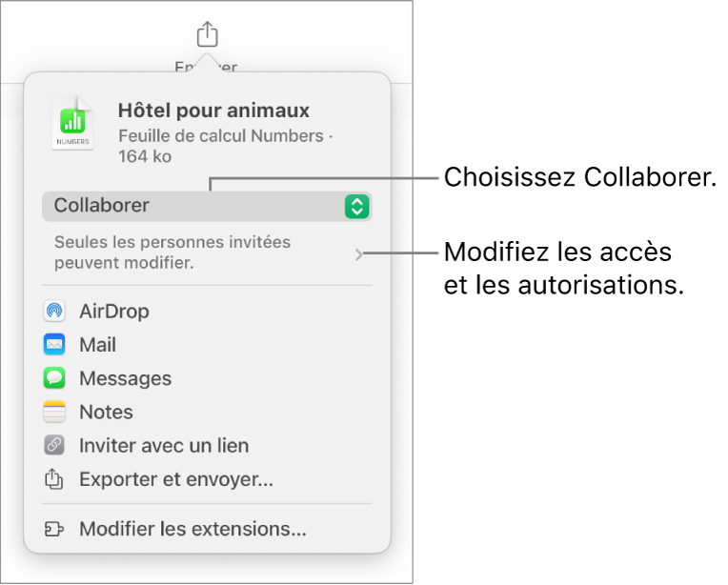Click the Exporter et envoyer share icon
This screenshot has width=728, height=585.
click(x=54, y=479)
